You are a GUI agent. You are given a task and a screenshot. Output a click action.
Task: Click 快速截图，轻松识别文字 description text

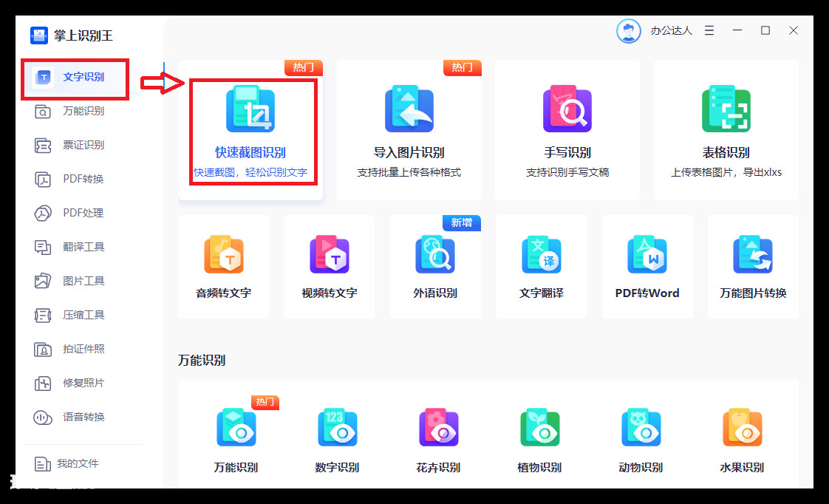point(250,172)
